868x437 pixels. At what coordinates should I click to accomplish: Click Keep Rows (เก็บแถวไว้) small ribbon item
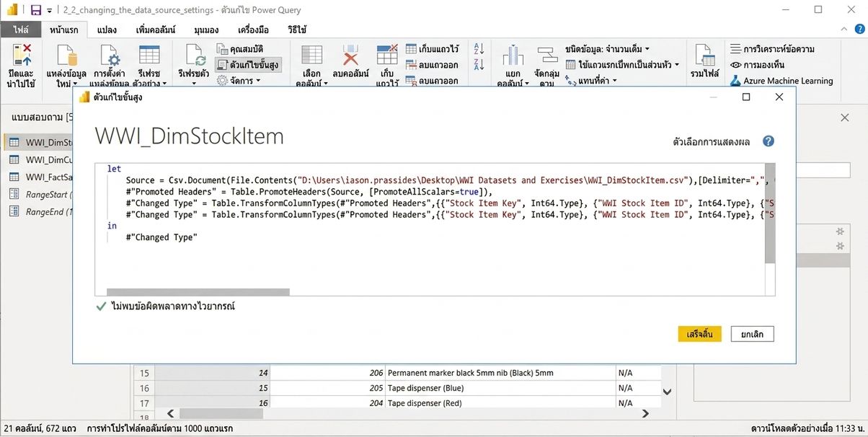[x=432, y=49]
